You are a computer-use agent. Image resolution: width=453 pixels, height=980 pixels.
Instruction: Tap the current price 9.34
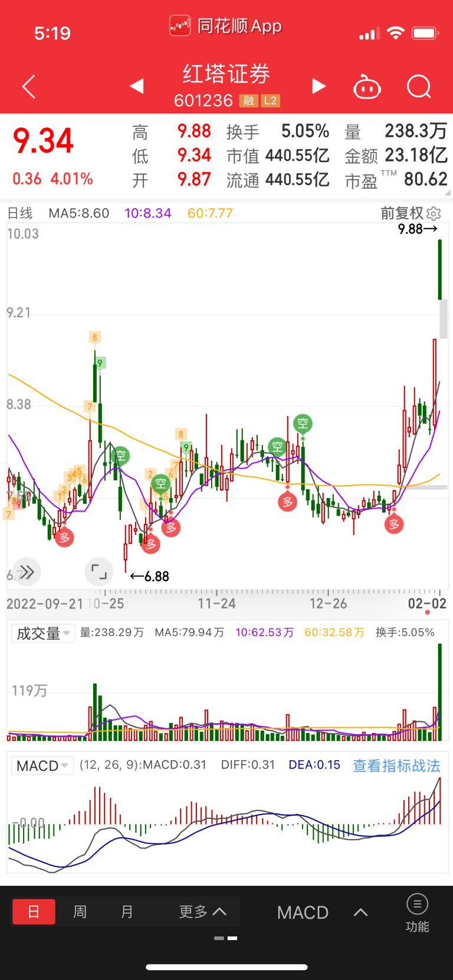pos(43,141)
